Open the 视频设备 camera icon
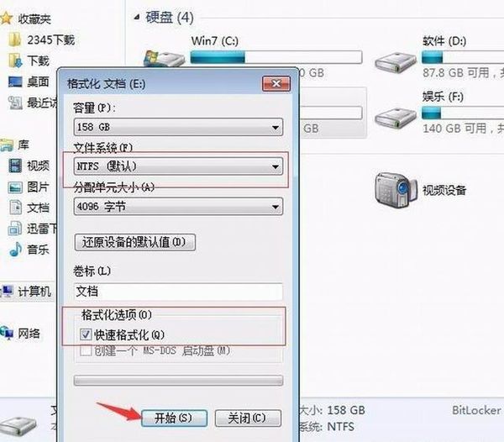Image resolution: width=504 pixels, height=442 pixels. pyautogui.click(x=396, y=190)
